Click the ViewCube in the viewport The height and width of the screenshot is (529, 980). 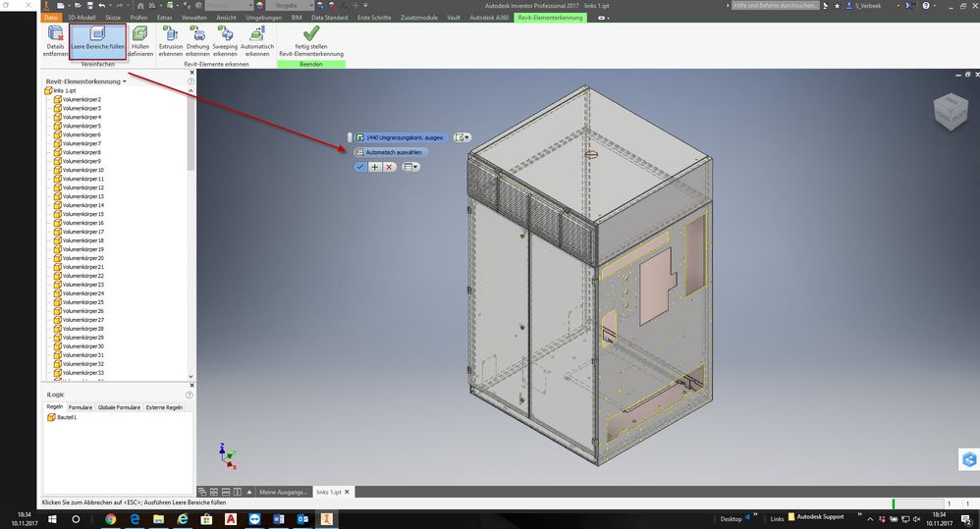pyautogui.click(x=950, y=111)
